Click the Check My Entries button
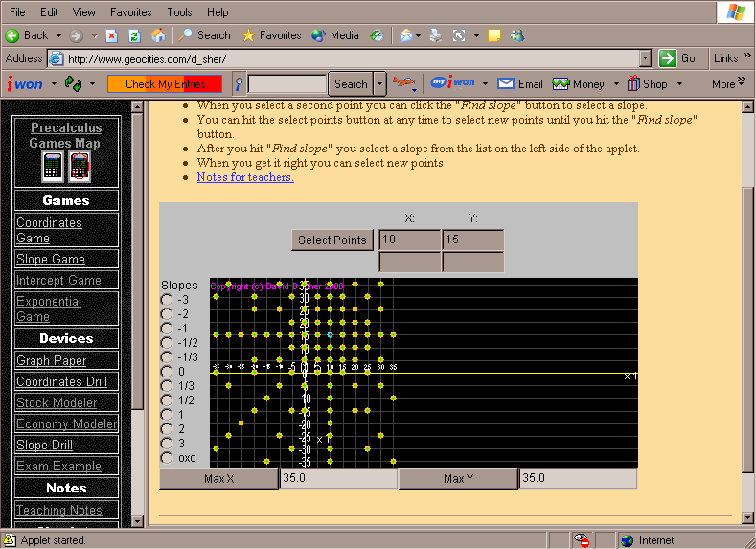The height and width of the screenshot is (549, 756). [165, 84]
